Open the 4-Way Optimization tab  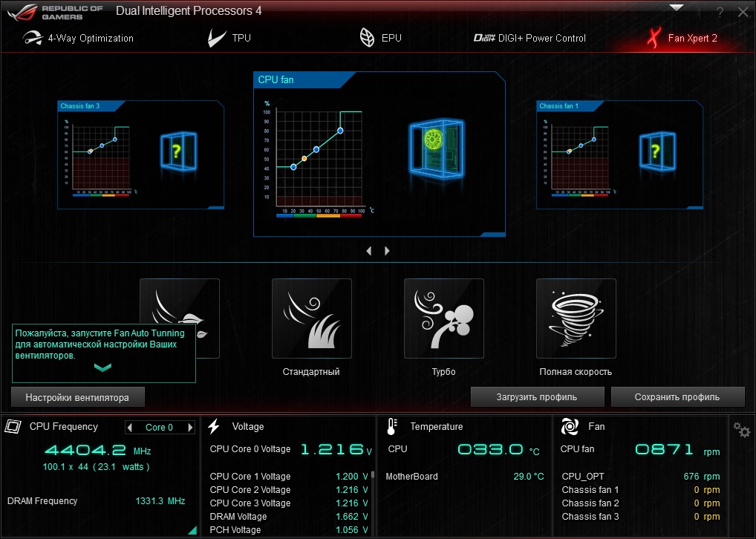(x=78, y=38)
